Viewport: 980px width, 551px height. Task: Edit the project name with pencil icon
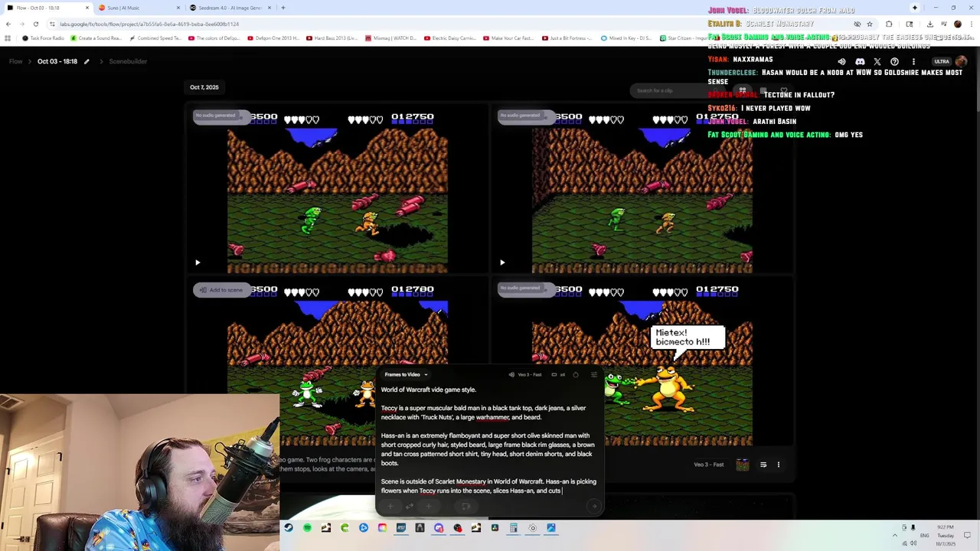87,61
